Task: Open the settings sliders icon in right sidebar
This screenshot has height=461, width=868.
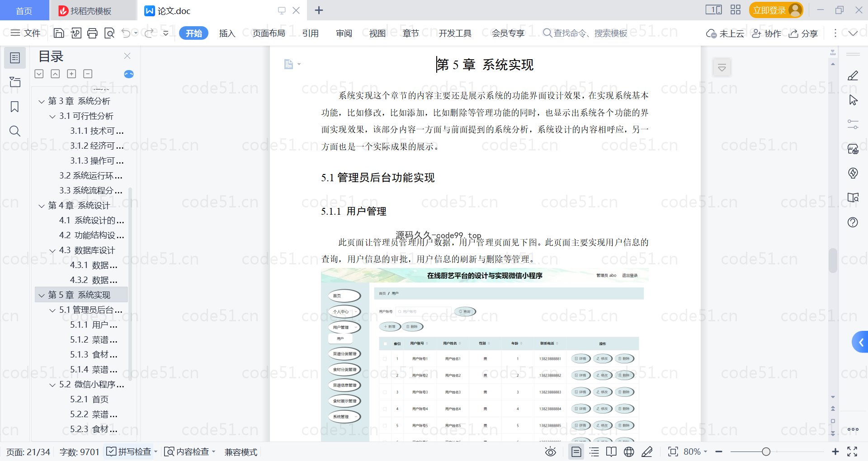Action: (853, 124)
